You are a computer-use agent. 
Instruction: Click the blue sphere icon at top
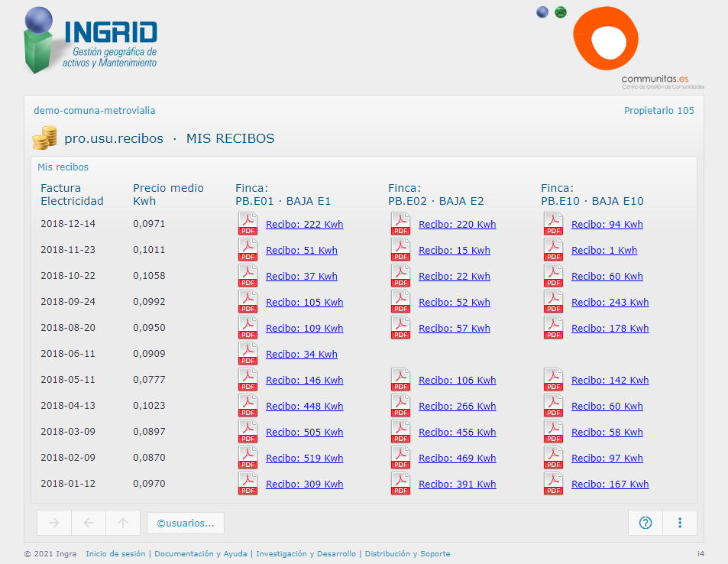542,12
